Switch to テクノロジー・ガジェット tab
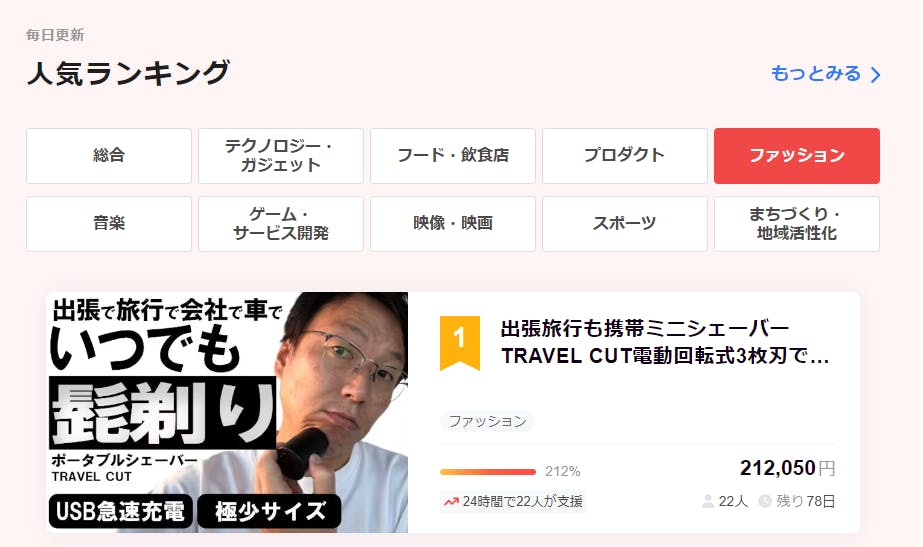The width and height of the screenshot is (923, 547). pos(281,156)
